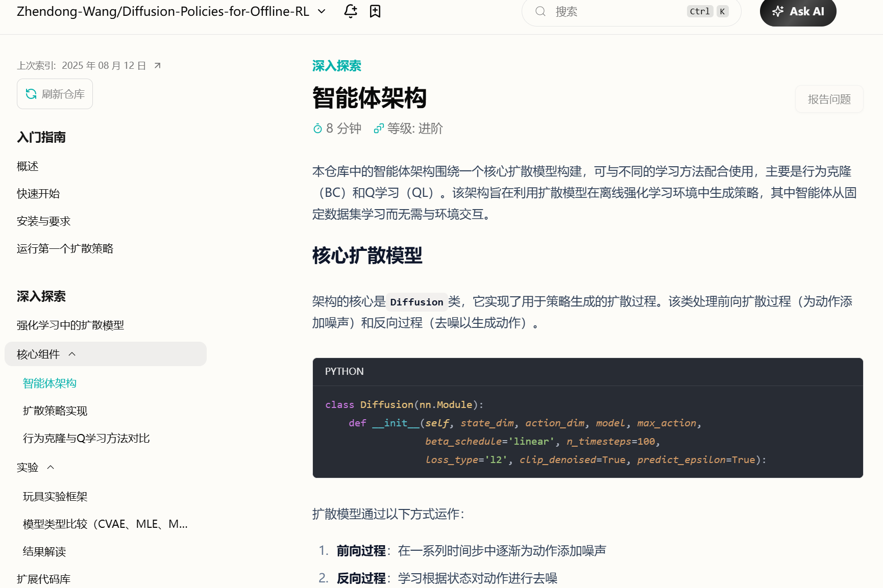Open the 扩散策略实现 sidebar link
The image size is (883, 588).
coord(55,410)
